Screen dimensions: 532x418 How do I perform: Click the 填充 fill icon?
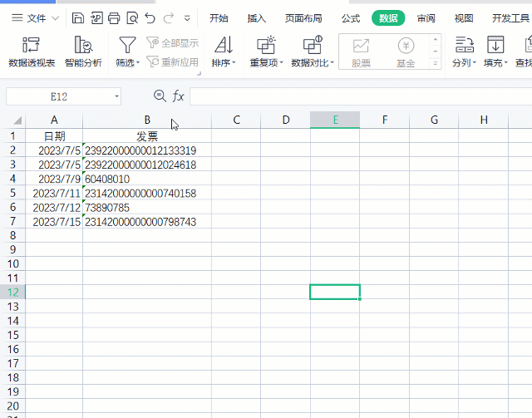click(x=495, y=45)
